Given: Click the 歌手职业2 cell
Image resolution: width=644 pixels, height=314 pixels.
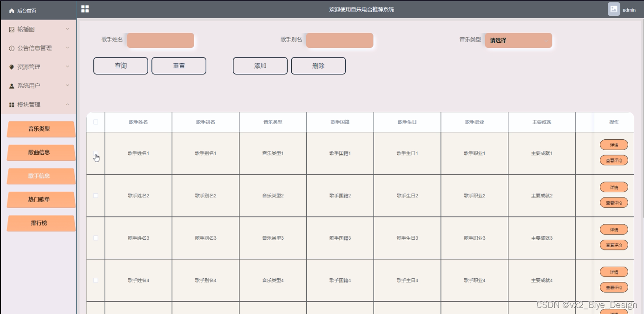Looking at the screenshot, I should pos(474,196).
